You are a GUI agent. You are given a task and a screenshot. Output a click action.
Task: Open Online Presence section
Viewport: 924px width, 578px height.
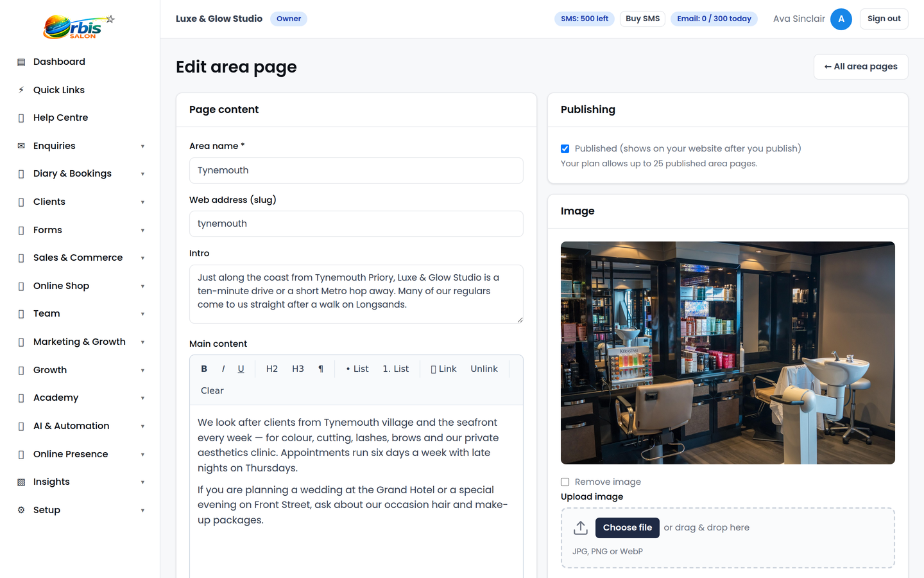tap(80, 454)
